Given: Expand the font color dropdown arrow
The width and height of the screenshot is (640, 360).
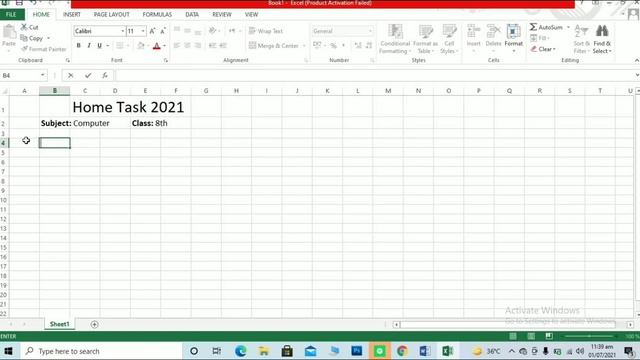Looking at the screenshot, I should click(164, 46).
